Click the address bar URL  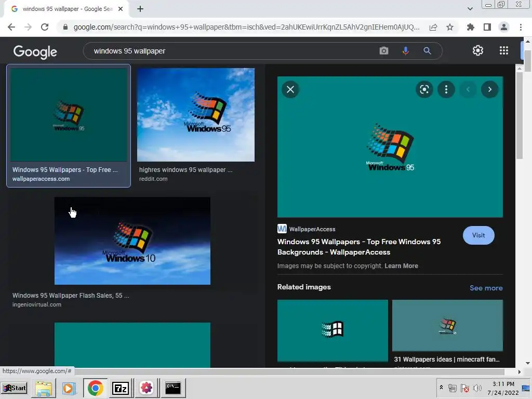click(x=246, y=27)
